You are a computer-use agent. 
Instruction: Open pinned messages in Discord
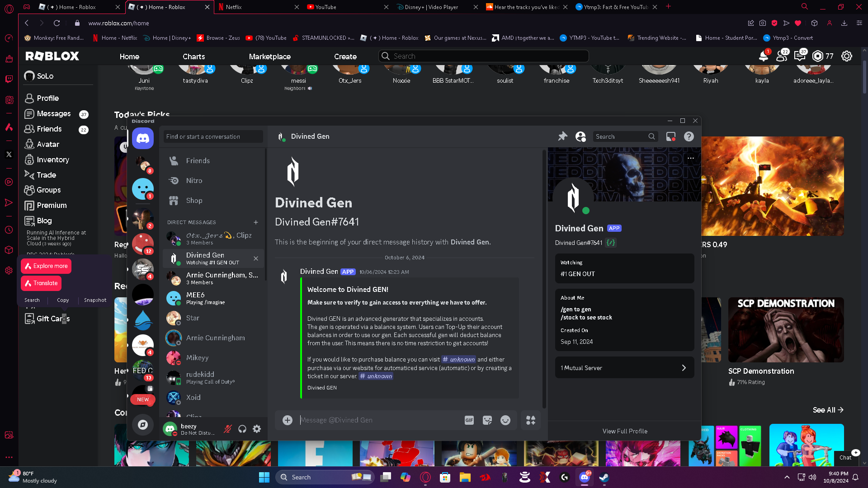point(562,136)
